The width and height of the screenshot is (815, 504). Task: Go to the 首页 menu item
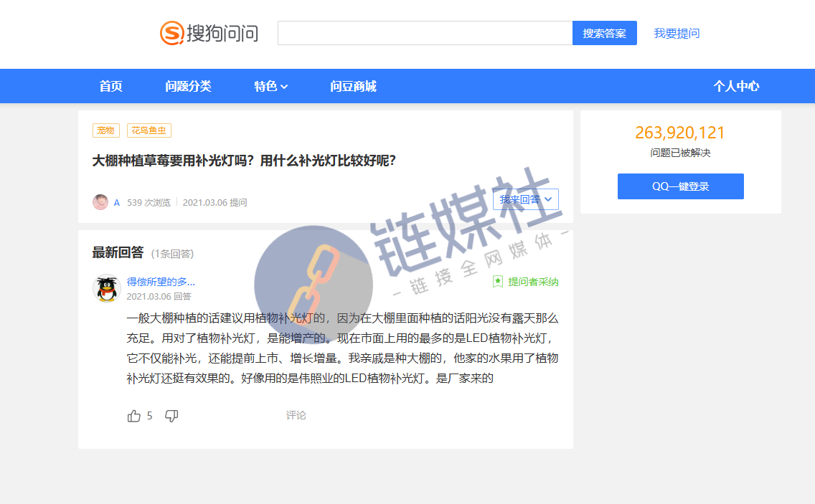[110, 86]
